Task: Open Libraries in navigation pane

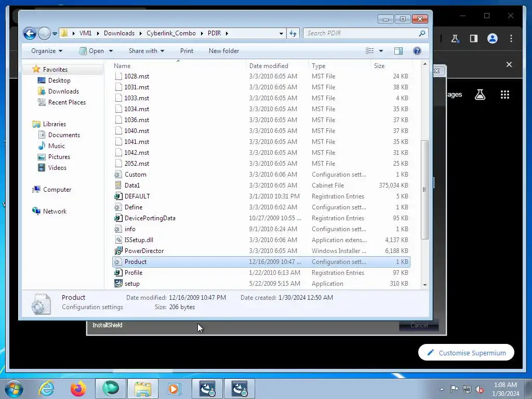Action: tap(54, 124)
